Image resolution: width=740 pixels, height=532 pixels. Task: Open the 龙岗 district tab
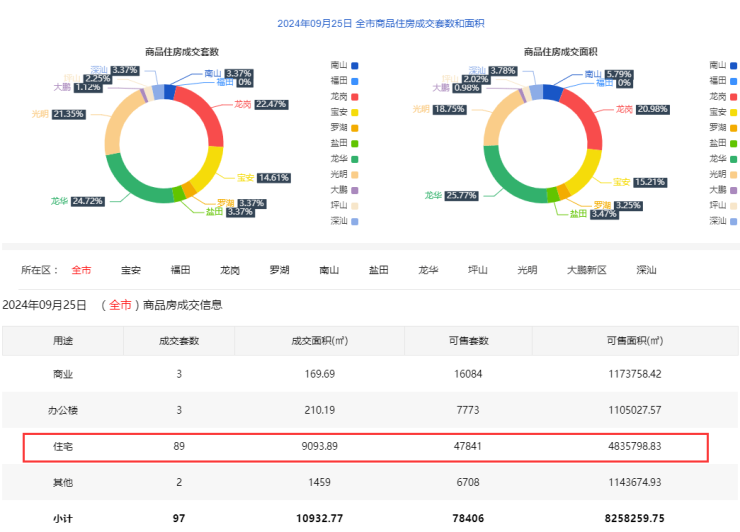pyautogui.click(x=230, y=270)
